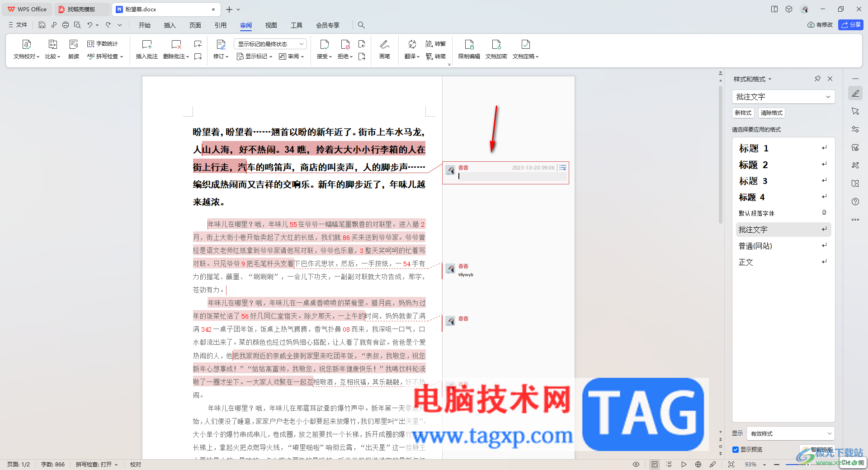
Task: Click 限制编辑 restrict editing icon
Action: (469, 44)
